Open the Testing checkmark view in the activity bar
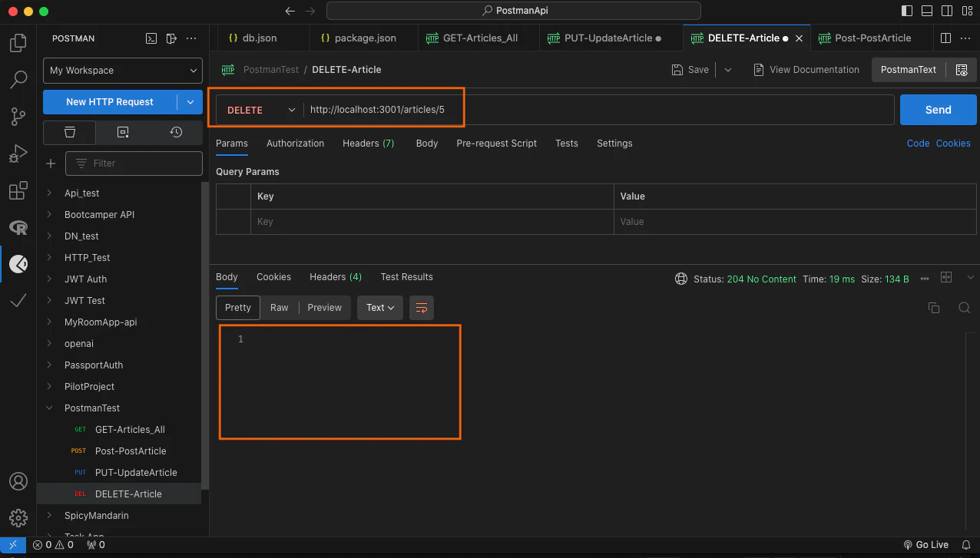 pyautogui.click(x=18, y=301)
